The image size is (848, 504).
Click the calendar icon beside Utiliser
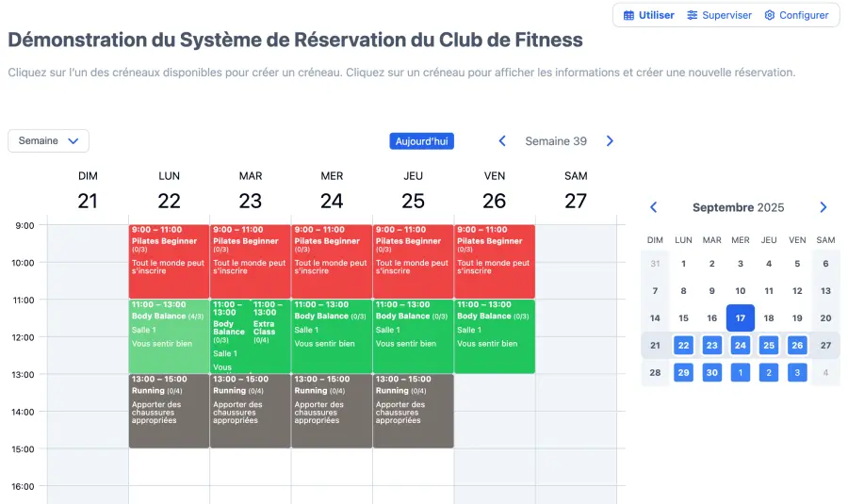(x=628, y=15)
